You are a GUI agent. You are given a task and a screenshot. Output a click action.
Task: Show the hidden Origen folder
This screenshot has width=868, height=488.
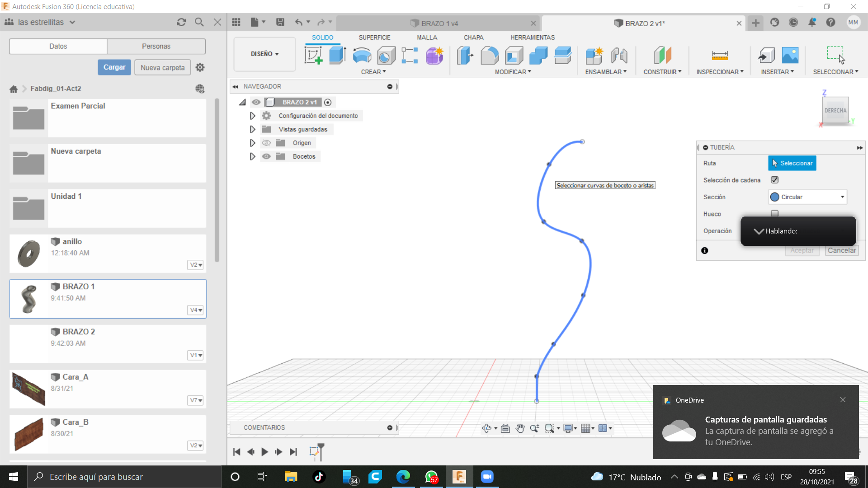(x=266, y=143)
